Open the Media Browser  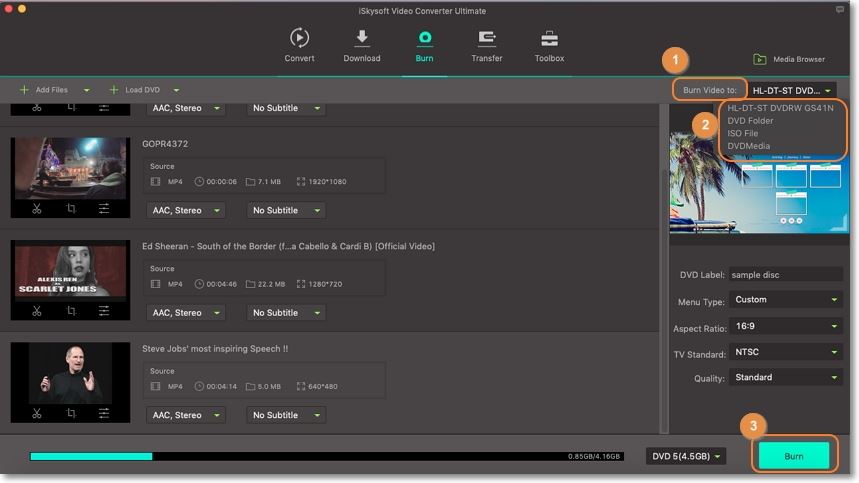click(789, 59)
